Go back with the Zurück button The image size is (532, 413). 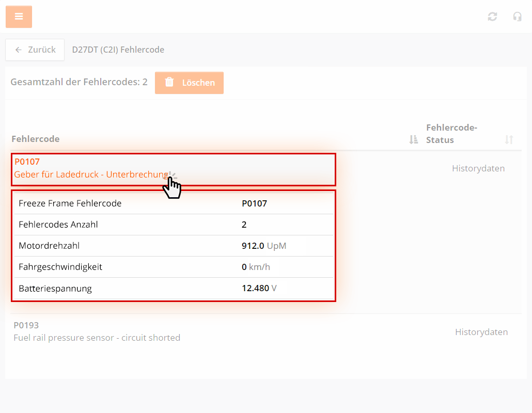[35, 50]
